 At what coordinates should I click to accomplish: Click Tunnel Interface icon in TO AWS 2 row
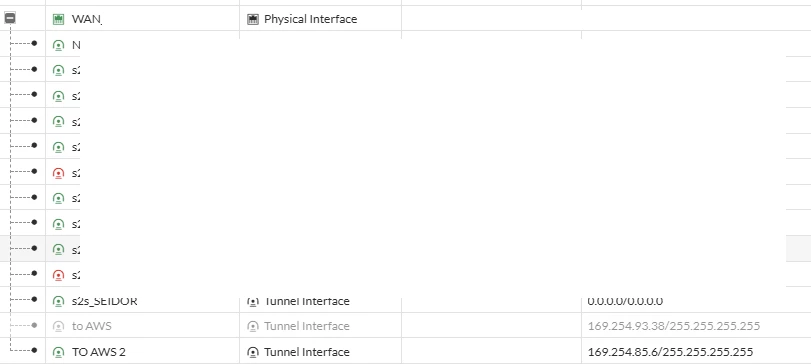pyautogui.click(x=252, y=352)
